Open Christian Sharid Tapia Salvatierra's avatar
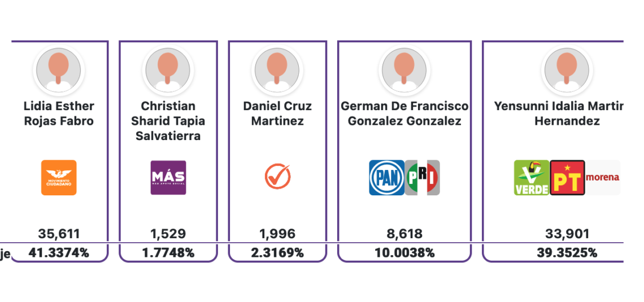 point(168,70)
